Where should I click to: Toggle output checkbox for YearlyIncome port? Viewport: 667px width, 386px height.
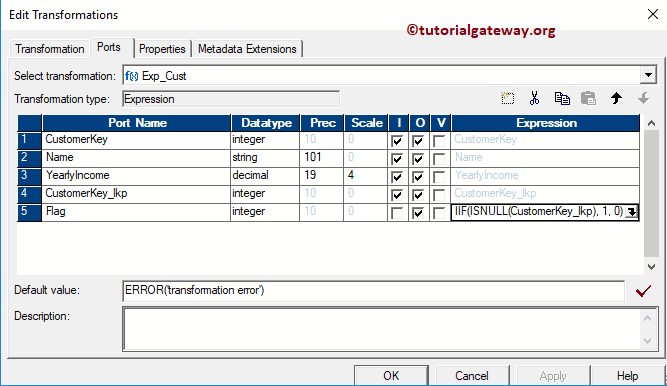tap(418, 177)
